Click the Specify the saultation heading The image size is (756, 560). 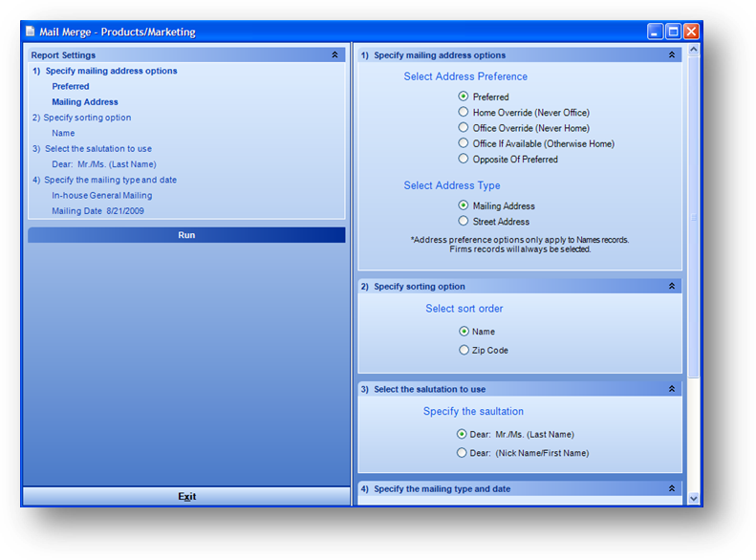pyautogui.click(x=473, y=411)
